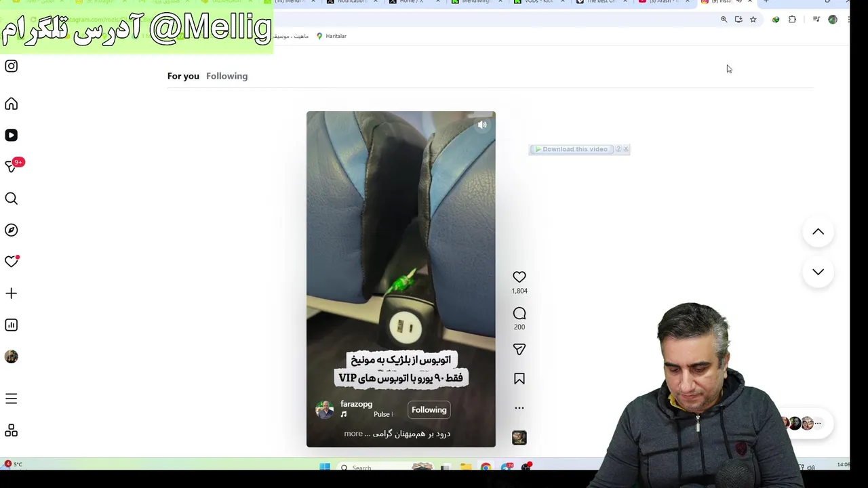Image resolution: width=868 pixels, height=488 pixels.
Task: Switch to The best browser tab
Action: 601,2
